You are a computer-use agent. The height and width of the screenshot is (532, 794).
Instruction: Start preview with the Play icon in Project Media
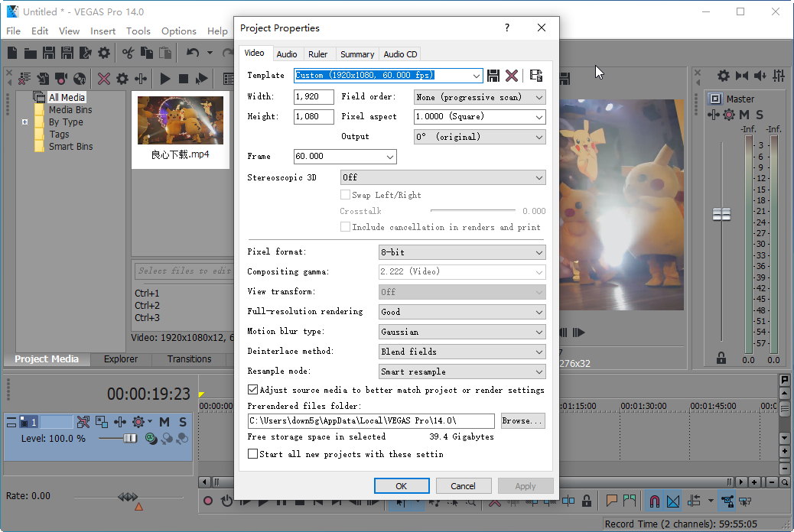[x=165, y=79]
